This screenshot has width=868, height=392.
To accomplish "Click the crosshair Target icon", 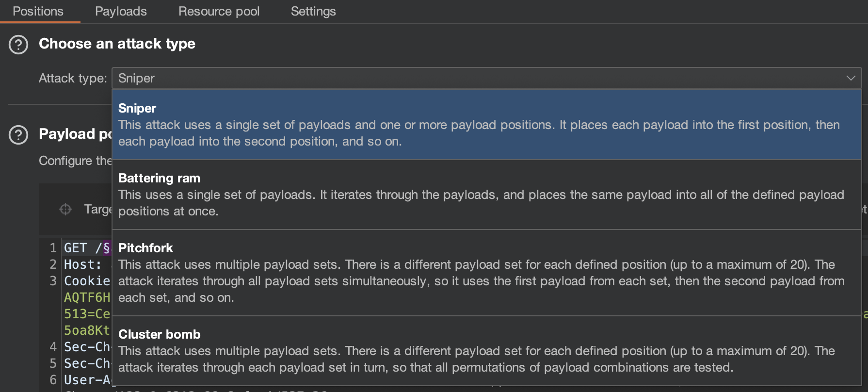I will [x=65, y=209].
